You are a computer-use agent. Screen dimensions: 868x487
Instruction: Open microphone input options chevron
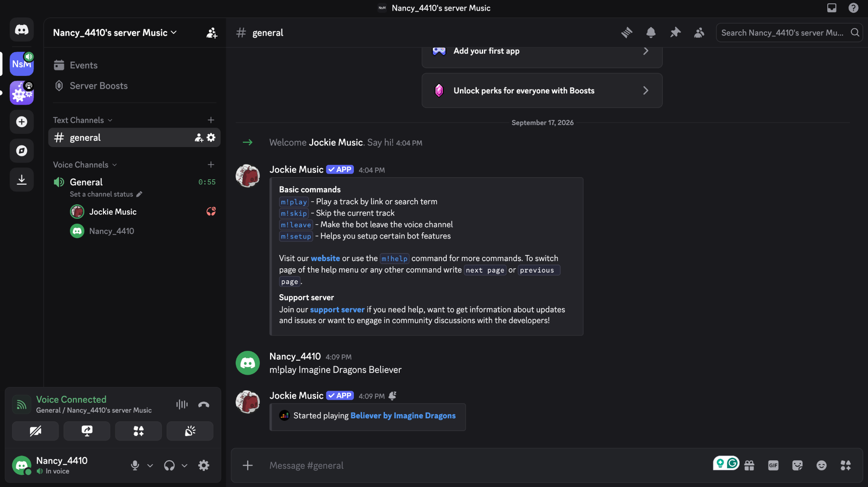(150, 465)
